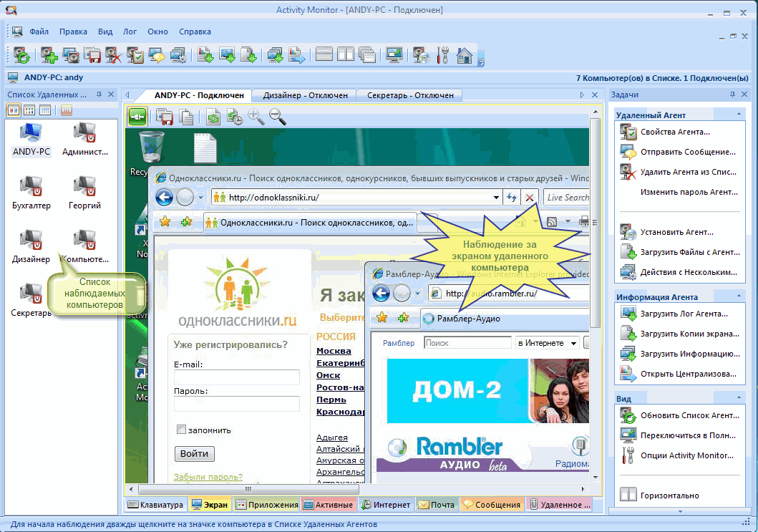Screen dimensions: 758x532
Task: Click the zoom in magnifier icon
Action: click(256, 117)
